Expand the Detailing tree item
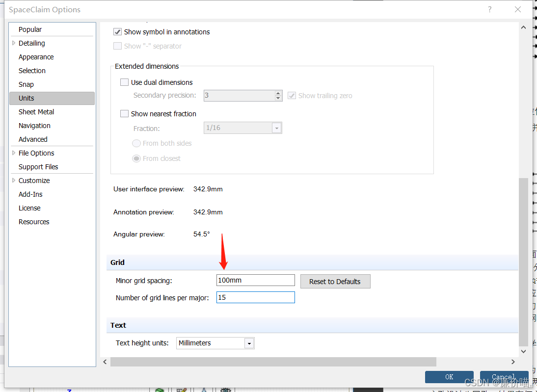This screenshot has height=392, width=537. click(14, 43)
